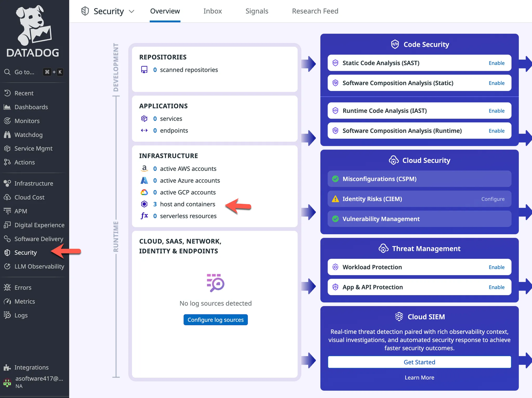
Task: Click Get Started under Cloud SIEM
Action: tap(419, 362)
